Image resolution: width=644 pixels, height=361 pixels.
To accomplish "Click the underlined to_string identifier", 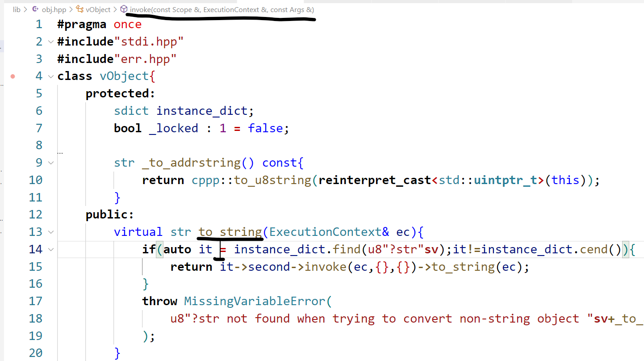I will [x=230, y=231].
